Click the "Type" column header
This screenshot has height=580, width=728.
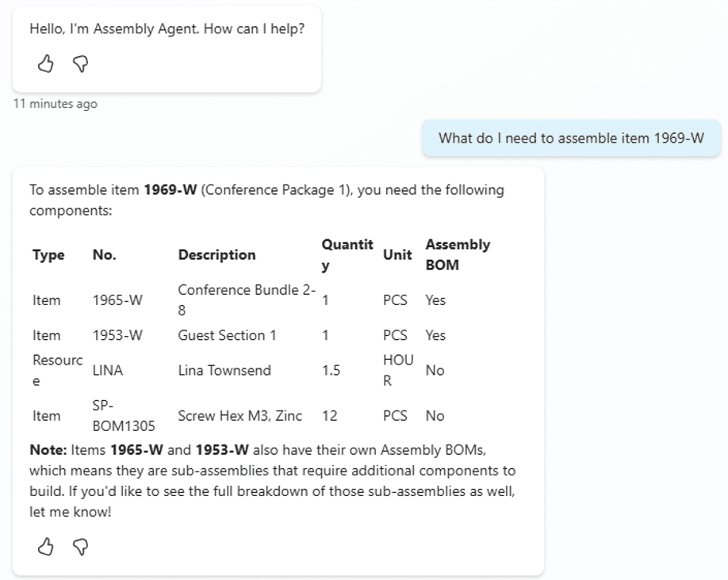[x=48, y=255]
